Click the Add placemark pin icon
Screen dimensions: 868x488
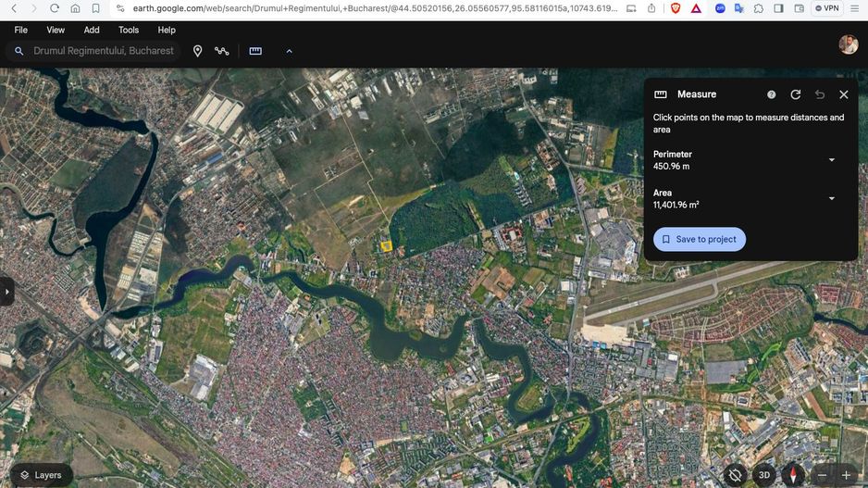tap(197, 51)
